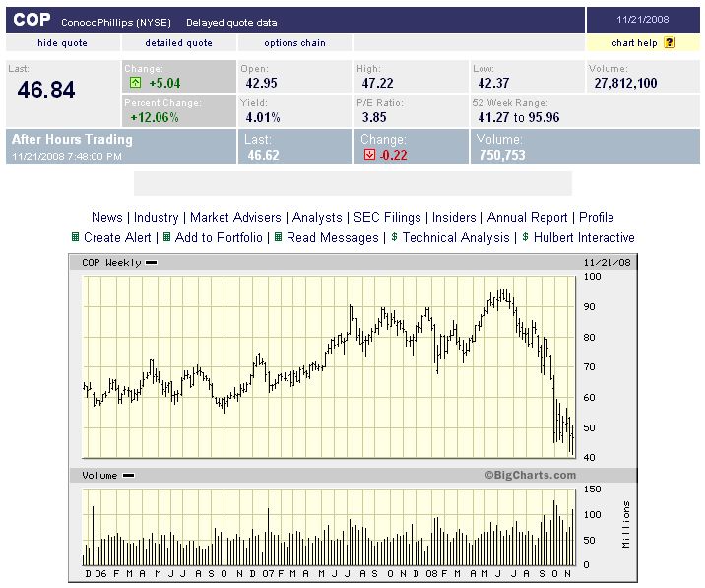Click the Market Advisers link
Viewport: 705px width, 588px height.
(235, 217)
